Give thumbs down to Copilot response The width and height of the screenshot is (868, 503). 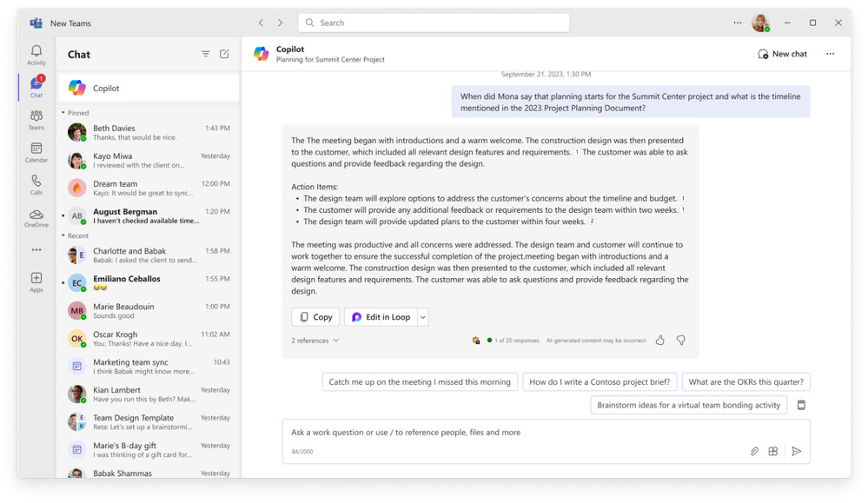click(681, 341)
